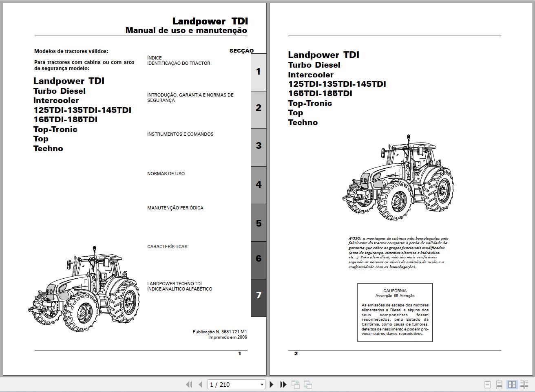Viewport: 535px width, 392px height.
Task: Switch to continuous page view
Action: pos(499,384)
